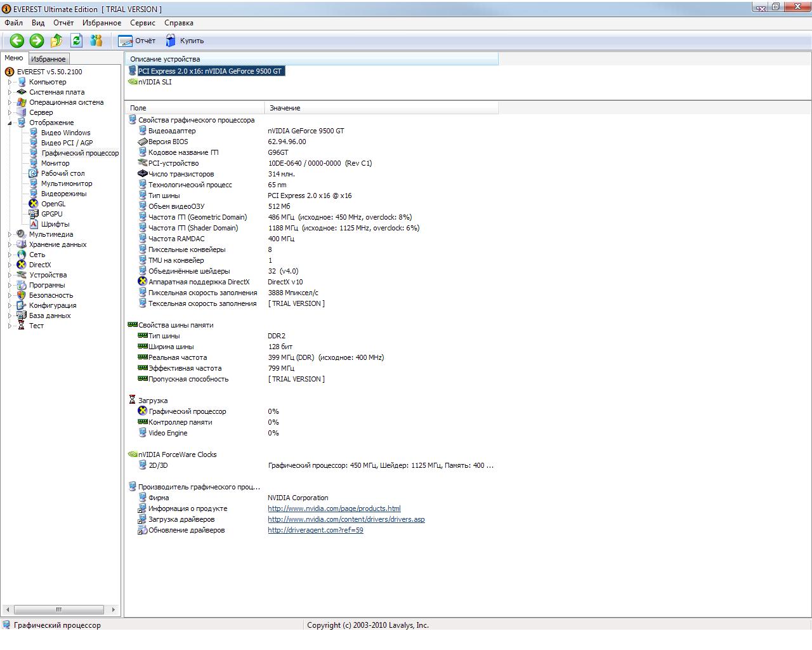The height and width of the screenshot is (650, 812).
Task: Collapse the Отображение tree node
Action: click(10, 123)
